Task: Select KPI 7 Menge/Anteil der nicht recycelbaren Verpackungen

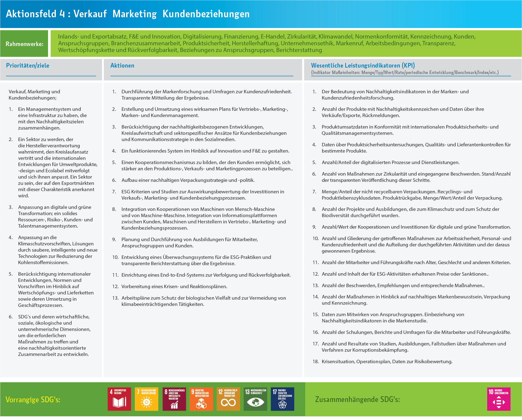Action: [x=408, y=195]
